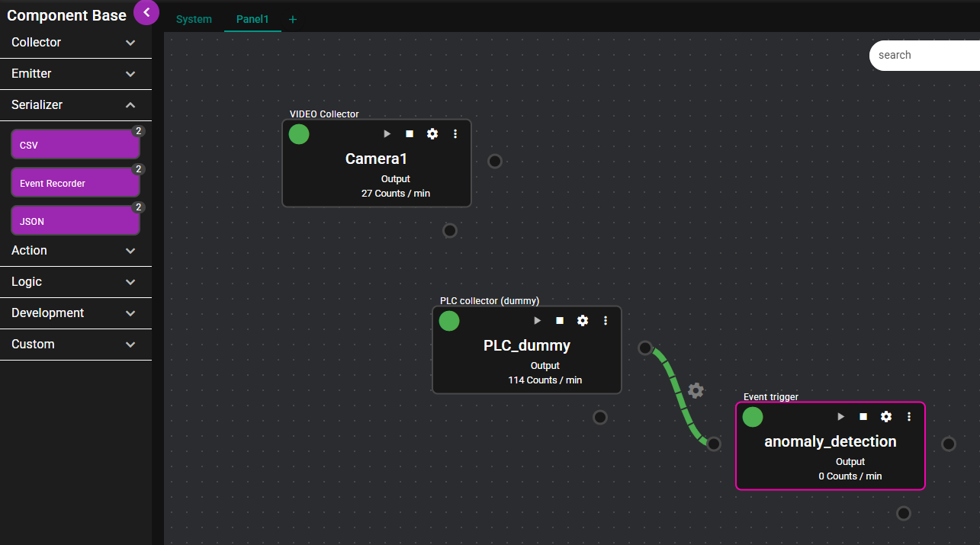Screen dimensions: 980x545
Task: Click the search input field
Action: pyautogui.click(x=923, y=55)
